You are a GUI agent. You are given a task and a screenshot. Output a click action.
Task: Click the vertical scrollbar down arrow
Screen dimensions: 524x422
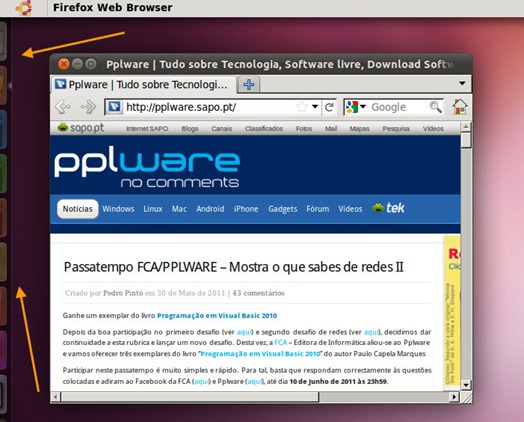tap(466, 385)
